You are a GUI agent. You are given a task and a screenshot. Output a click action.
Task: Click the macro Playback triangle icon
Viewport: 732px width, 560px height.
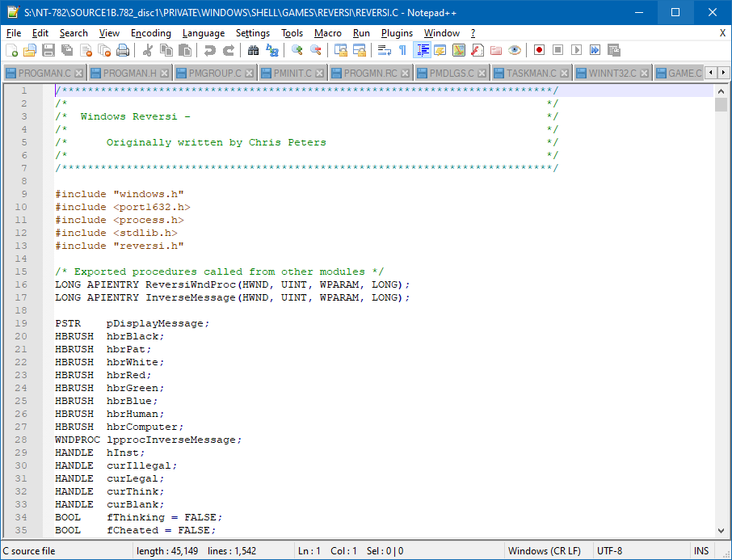click(577, 50)
